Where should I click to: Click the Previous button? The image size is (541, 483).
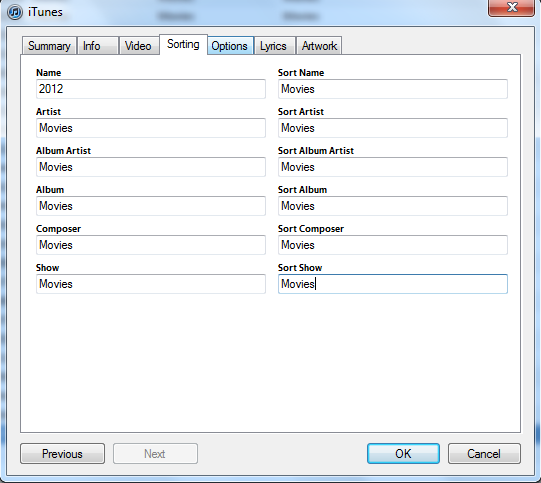pos(62,454)
